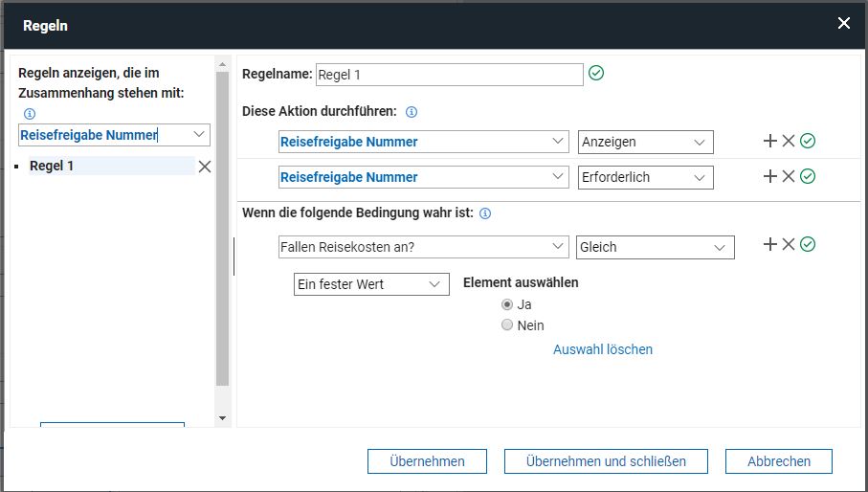Click into the Regelname input field

pyautogui.click(x=450, y=75)
